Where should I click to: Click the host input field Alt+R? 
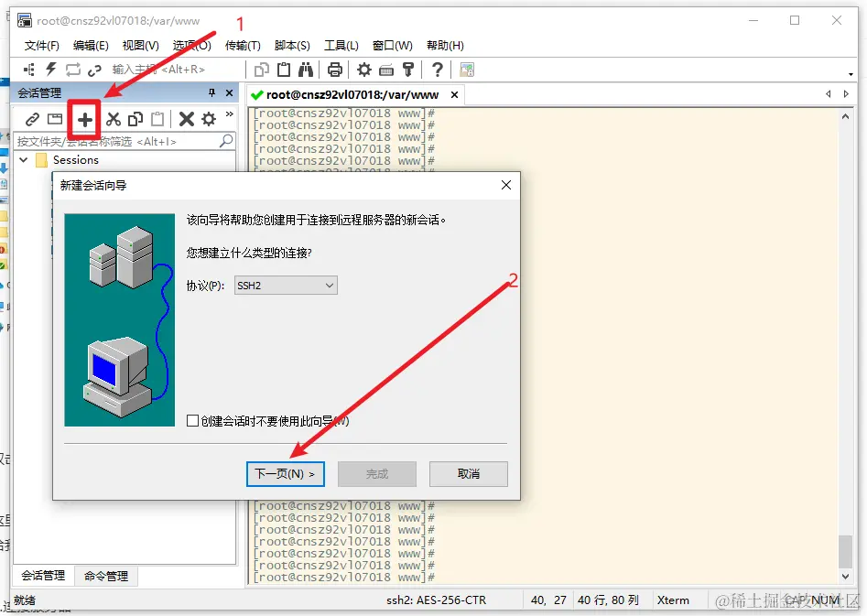pos(175,70)
